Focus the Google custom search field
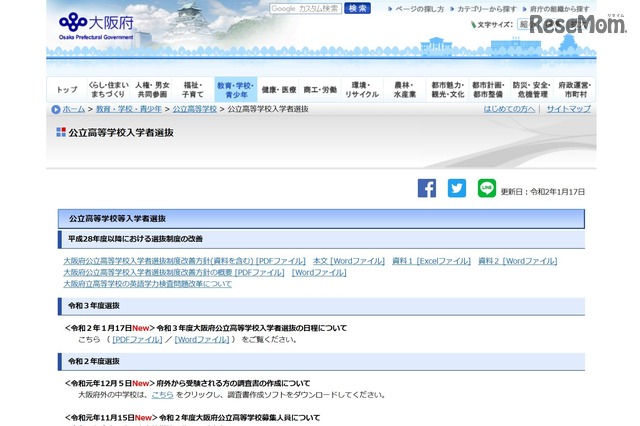 point(305,9)
